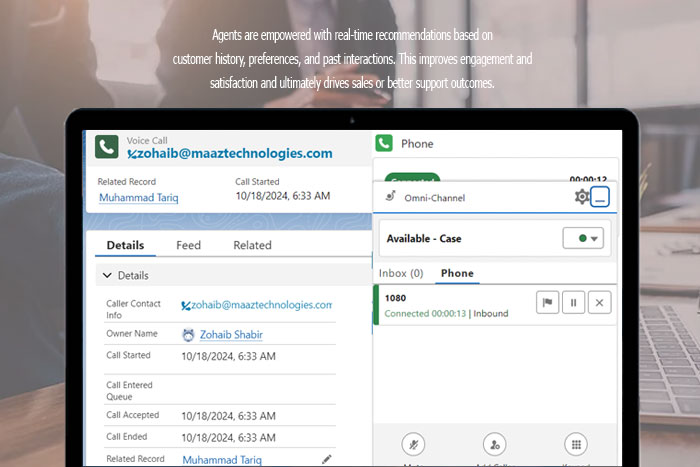Image resolution: width=700 pixels, height=467 pixels.
Task: Select the Phone tab in Omni-Channel
Action: coord(457,273)
